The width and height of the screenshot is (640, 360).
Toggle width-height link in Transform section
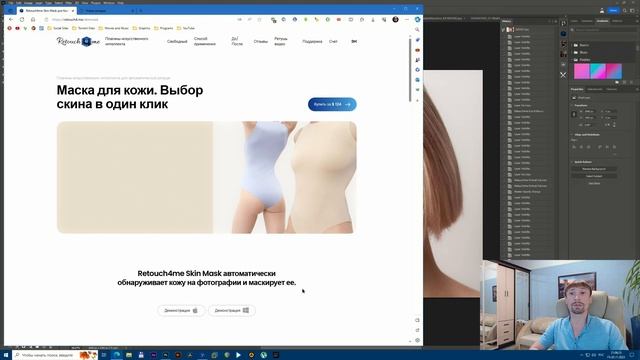pyautogui.click(x=574, y=114)
